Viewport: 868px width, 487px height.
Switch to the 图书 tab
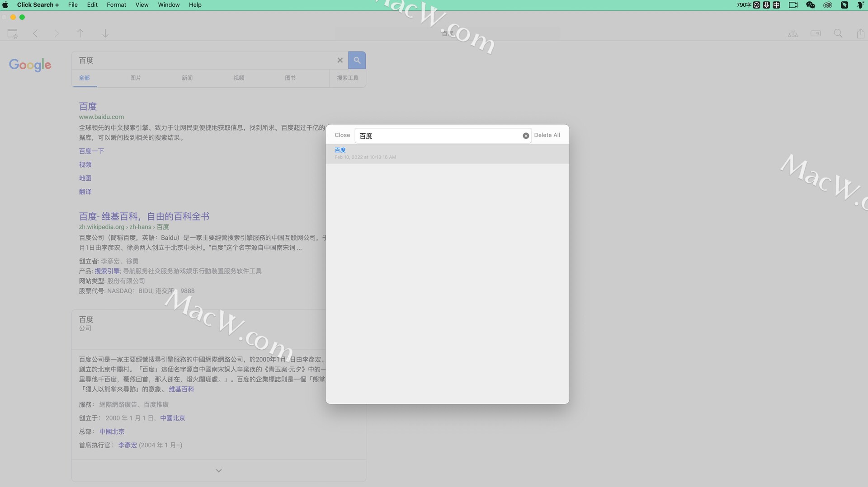click(x=290, y=78)
